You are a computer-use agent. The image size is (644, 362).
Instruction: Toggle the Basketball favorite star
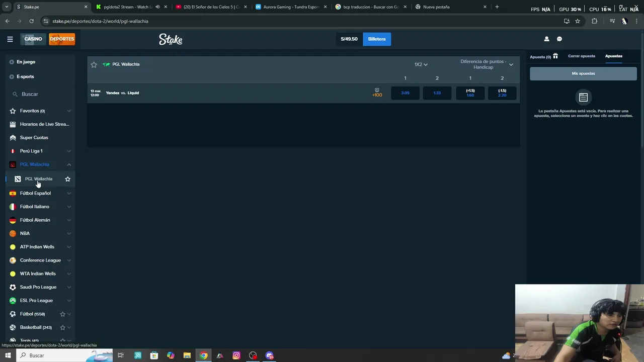tap(62, 327)
